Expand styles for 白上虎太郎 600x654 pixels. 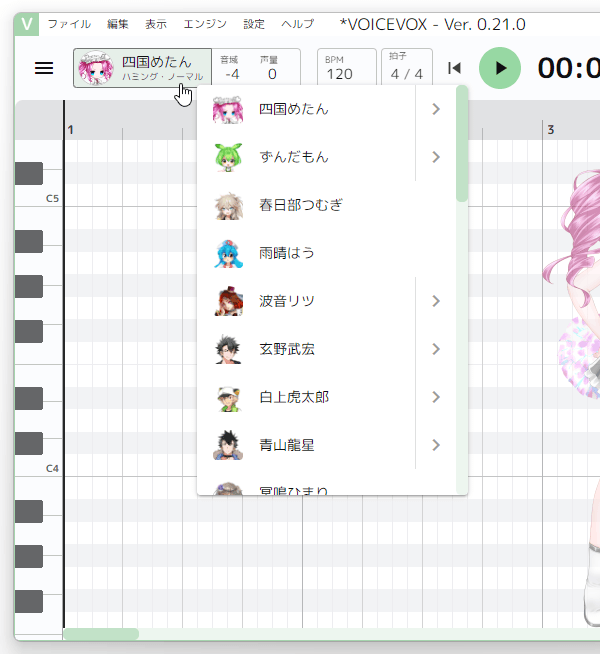pos(436,397)
